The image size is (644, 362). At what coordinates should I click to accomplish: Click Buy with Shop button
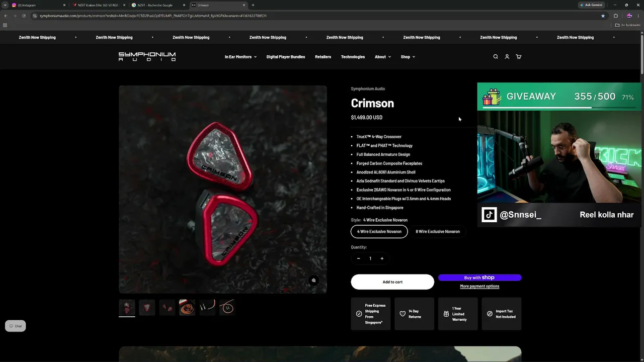[x=479, y=278]
